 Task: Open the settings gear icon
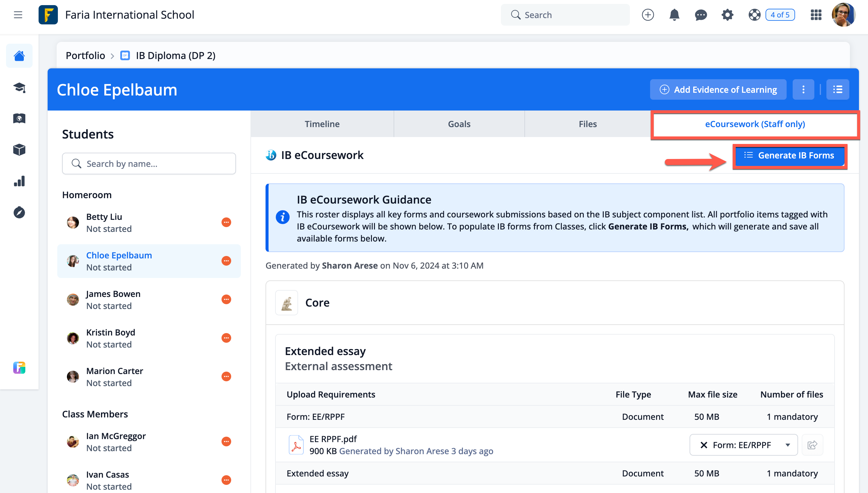727,15
